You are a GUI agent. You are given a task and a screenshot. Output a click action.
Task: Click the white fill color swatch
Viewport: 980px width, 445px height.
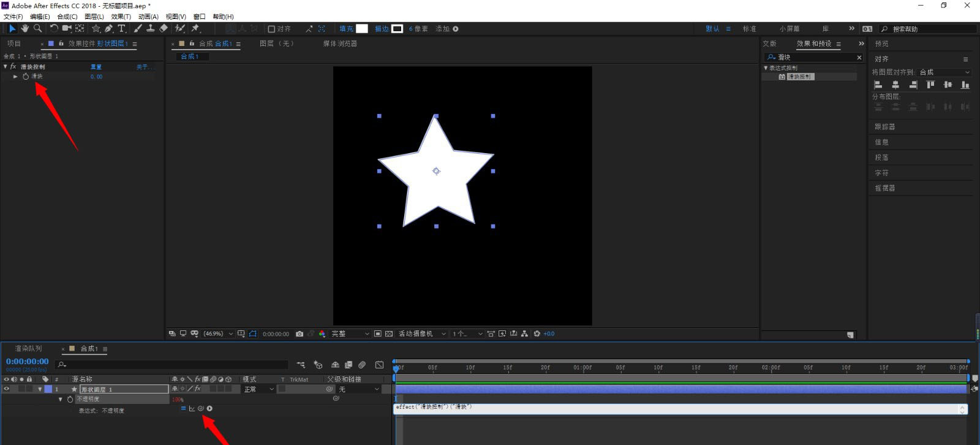(x=362, y=29)
